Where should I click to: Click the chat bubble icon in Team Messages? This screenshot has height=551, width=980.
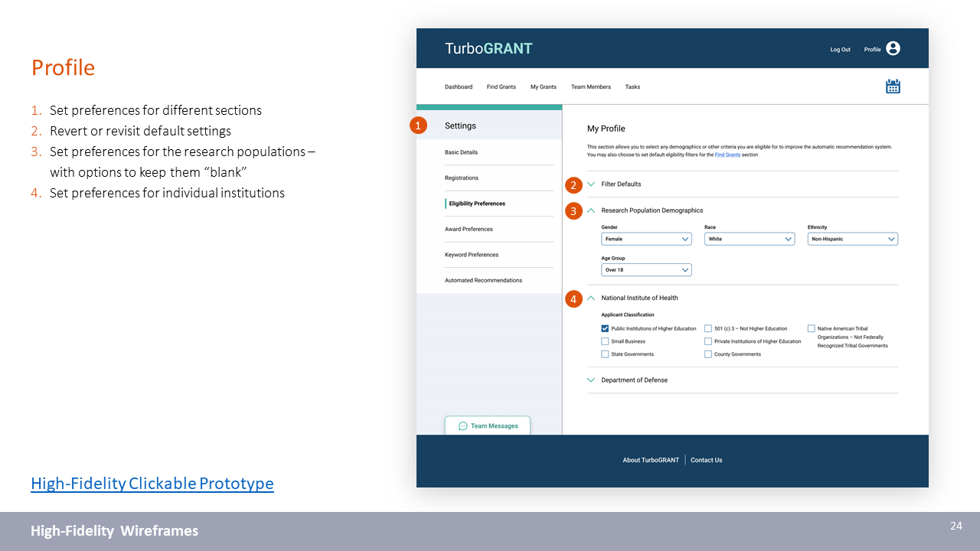(x=462, y=426)
